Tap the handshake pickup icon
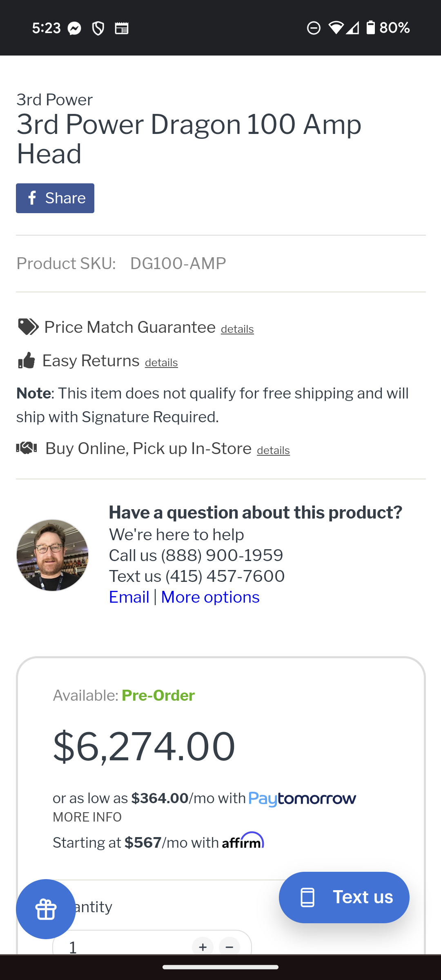Screen dimensions: 441x980 point(27,448)
